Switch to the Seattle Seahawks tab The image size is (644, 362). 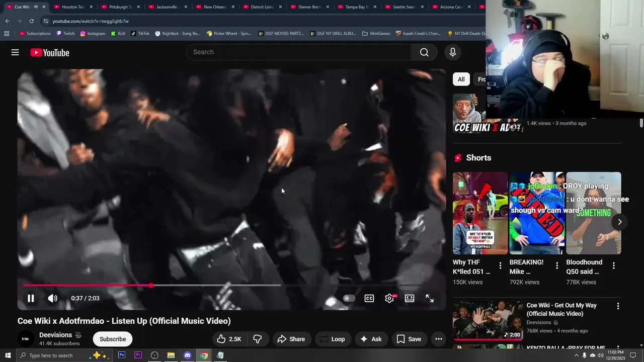point(405,7)
